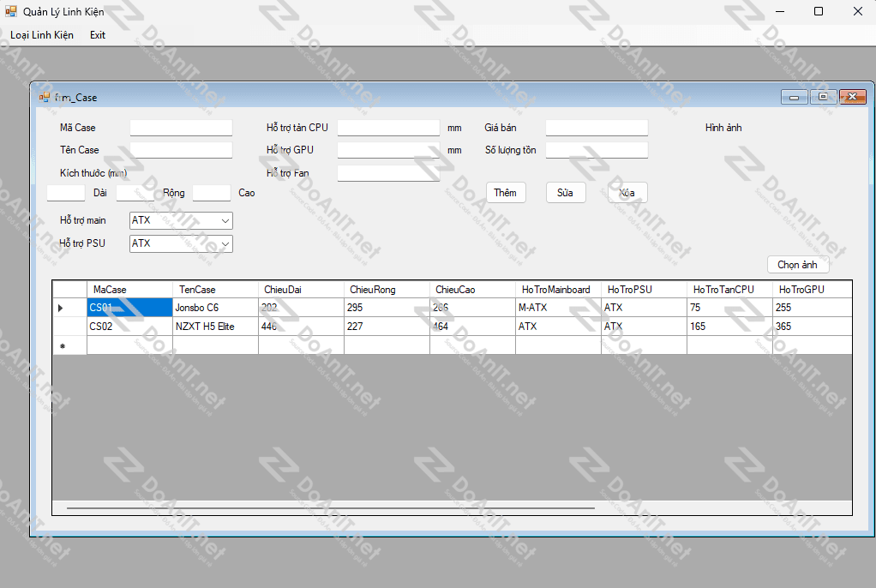Sort by MaCase column header
876x588 pixels.
point(129,290)
